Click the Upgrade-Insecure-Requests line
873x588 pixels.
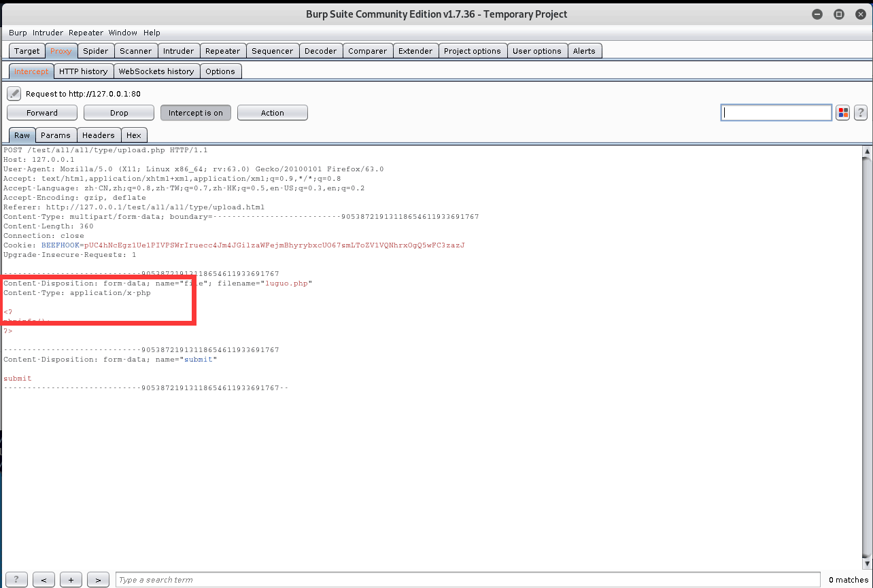point(70,255)
